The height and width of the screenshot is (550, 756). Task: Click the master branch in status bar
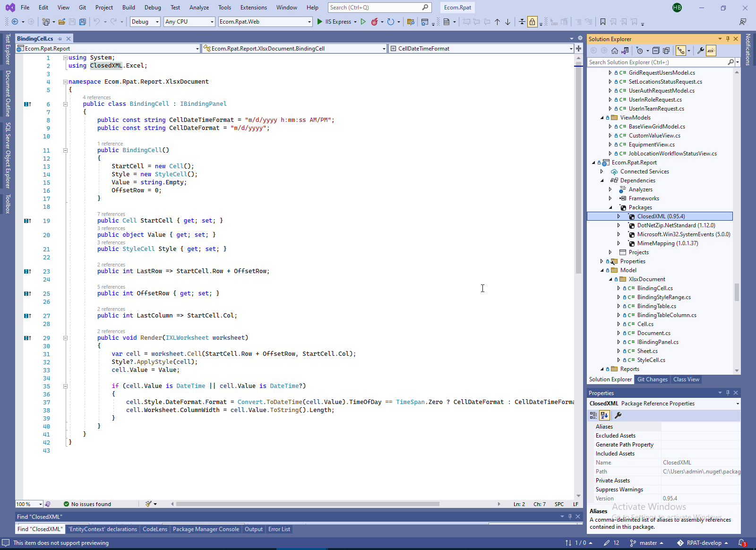click(648, 543)
